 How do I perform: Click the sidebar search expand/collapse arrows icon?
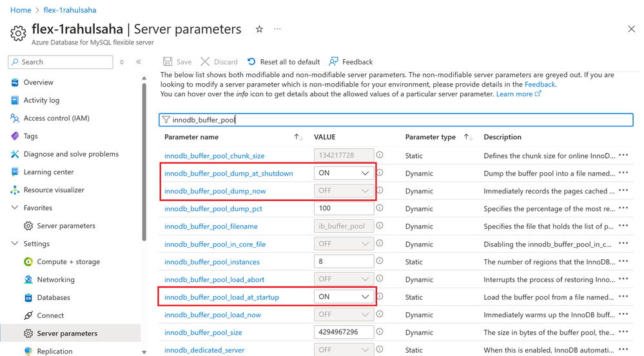tap(122, 62)
